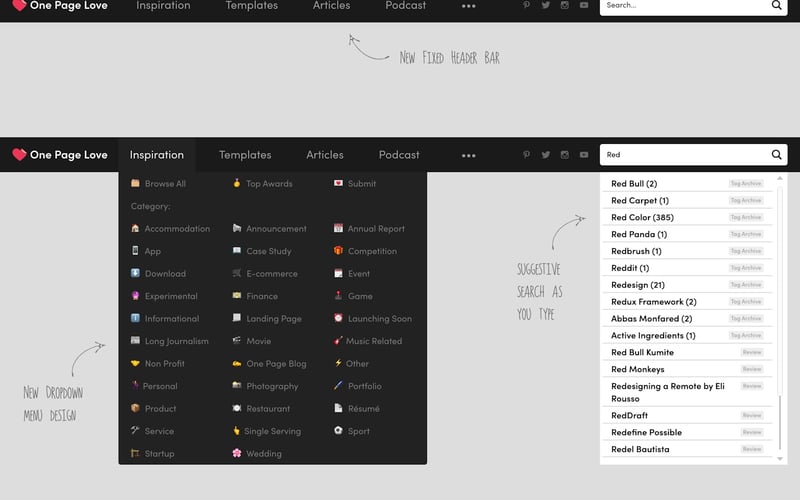Select 'Redesigning a Remote by Eli Rousso'
800x500 pixels.
pyautogui.click(x=687, y=392)
